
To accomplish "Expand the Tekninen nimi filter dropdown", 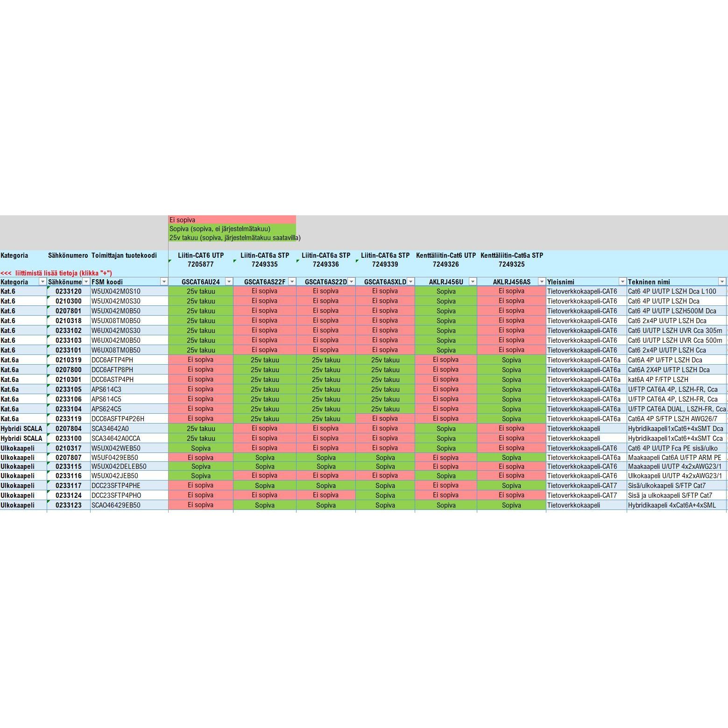I will pos(722,282).
